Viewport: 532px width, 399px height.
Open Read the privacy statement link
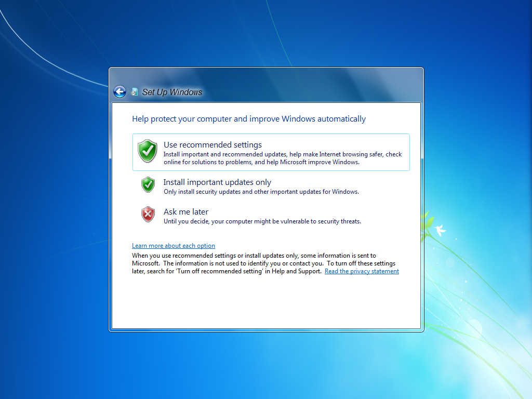pyautogui.click(x=362, y=271)
